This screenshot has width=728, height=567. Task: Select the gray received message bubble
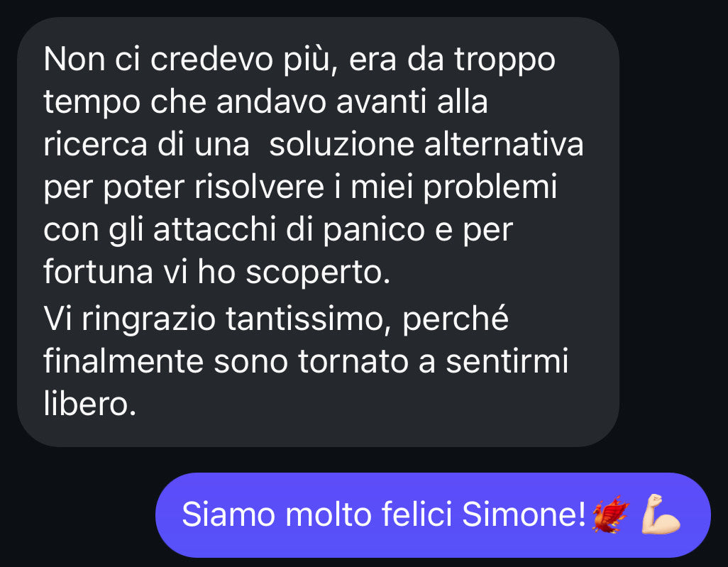tap(318, 232)
